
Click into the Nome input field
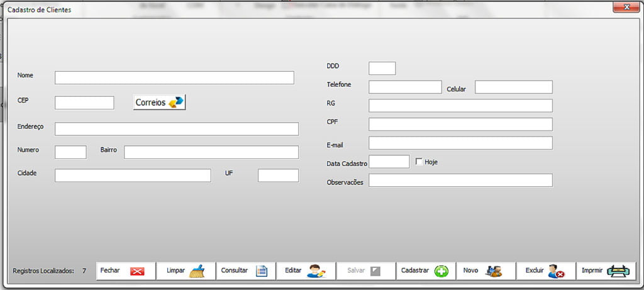click(175, 77)
